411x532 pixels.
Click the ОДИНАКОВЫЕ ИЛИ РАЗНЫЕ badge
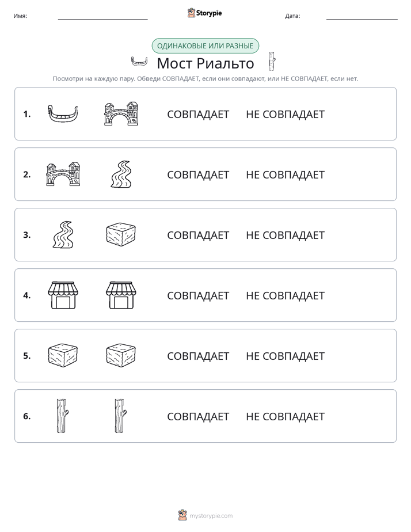[x=205, y=46]
